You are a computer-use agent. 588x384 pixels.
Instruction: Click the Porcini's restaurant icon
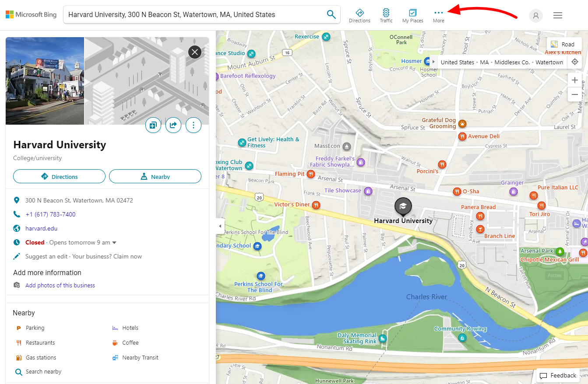[442, 164]
